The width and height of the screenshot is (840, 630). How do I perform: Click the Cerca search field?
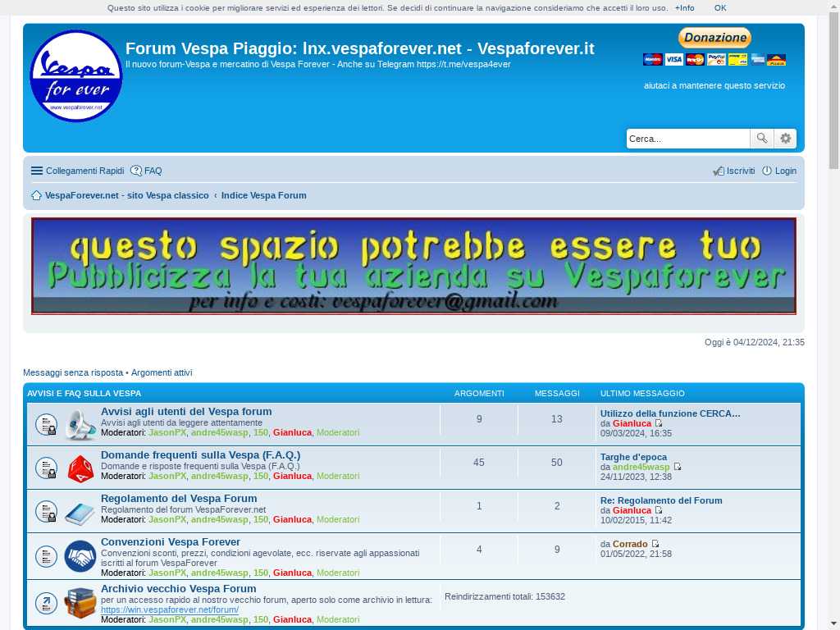pyautogui.click(x=688, y=139)
